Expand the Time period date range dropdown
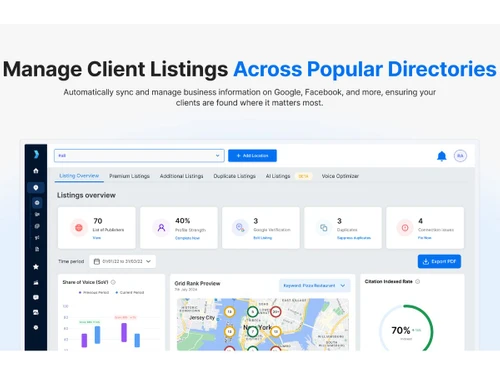This screenshot has height=375, width=500. 122,261
